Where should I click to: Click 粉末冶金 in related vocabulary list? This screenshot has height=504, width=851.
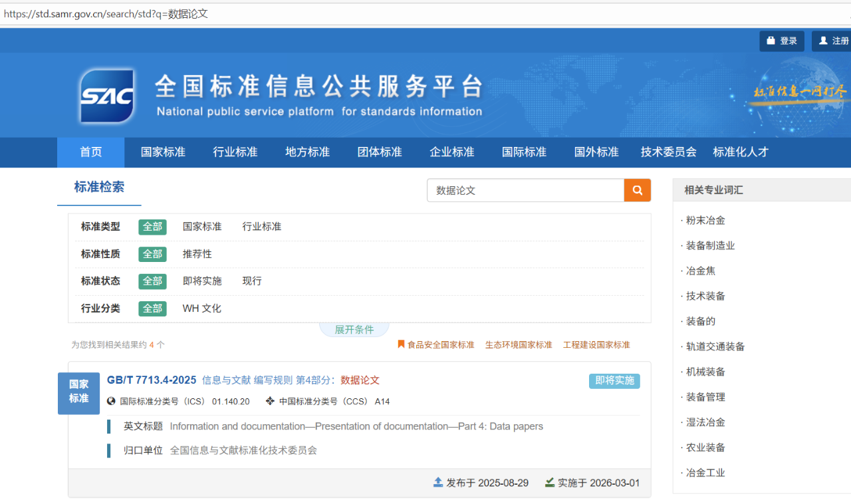pos(705,221)
